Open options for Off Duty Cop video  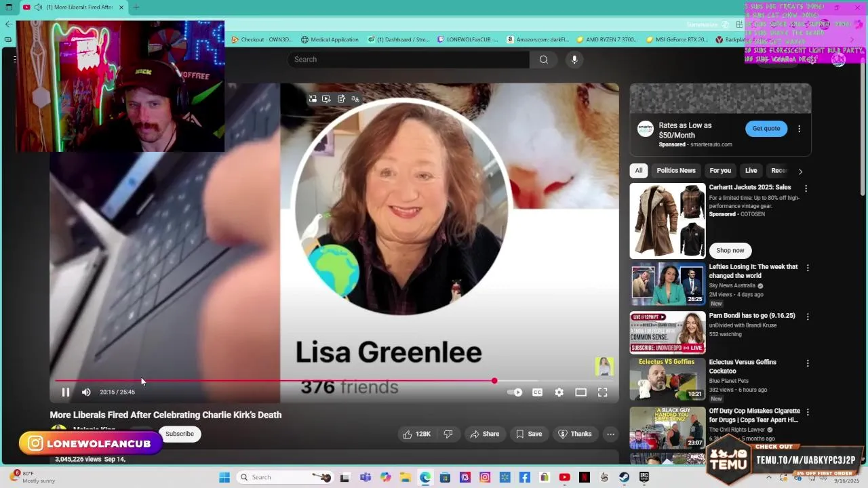click(807, 412)
